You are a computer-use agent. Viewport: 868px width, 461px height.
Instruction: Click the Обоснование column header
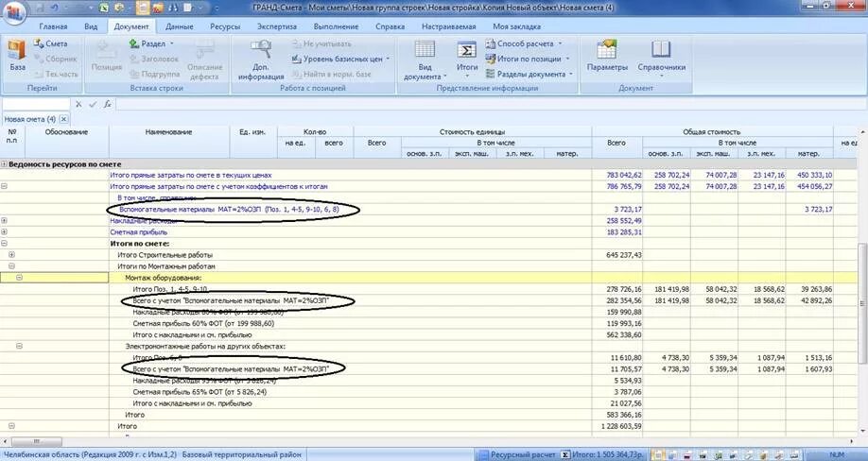[66, 132]
